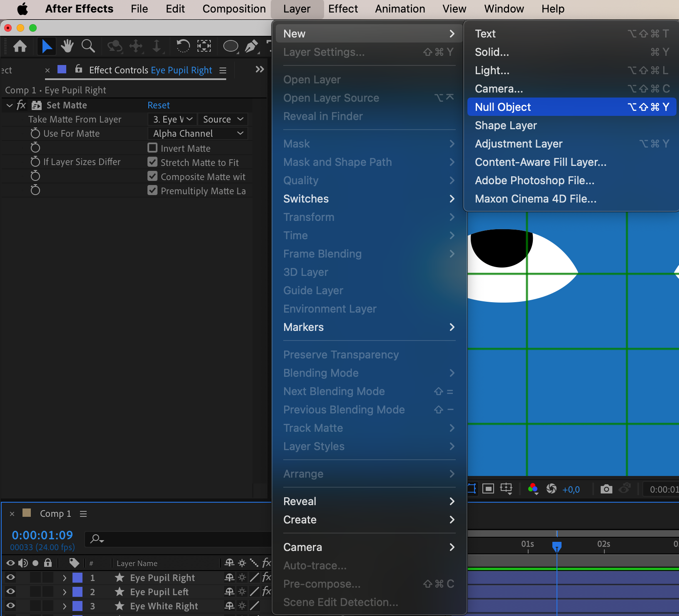Viewport: 679px width, 616px height.
Task: Reset the Set Matte effect
Action: [159, 105]
